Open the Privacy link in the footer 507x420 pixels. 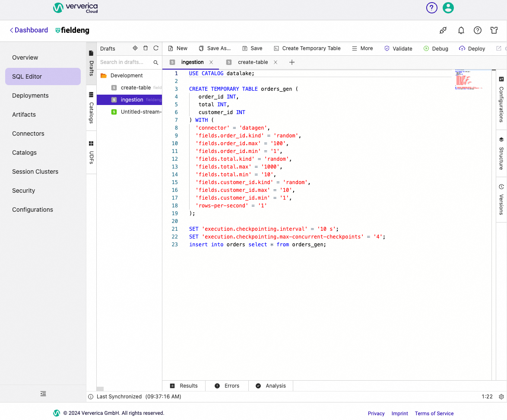[376, 414]
